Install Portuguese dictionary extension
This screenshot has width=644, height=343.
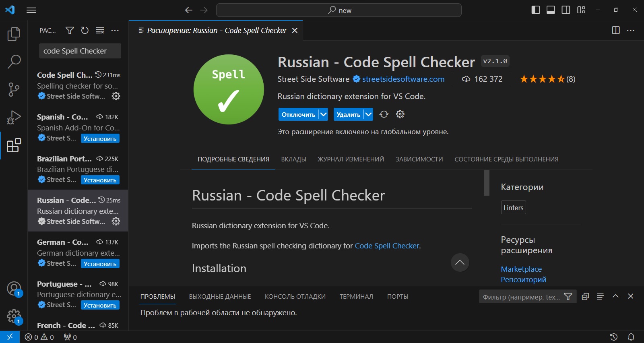[x=100, y=305]
